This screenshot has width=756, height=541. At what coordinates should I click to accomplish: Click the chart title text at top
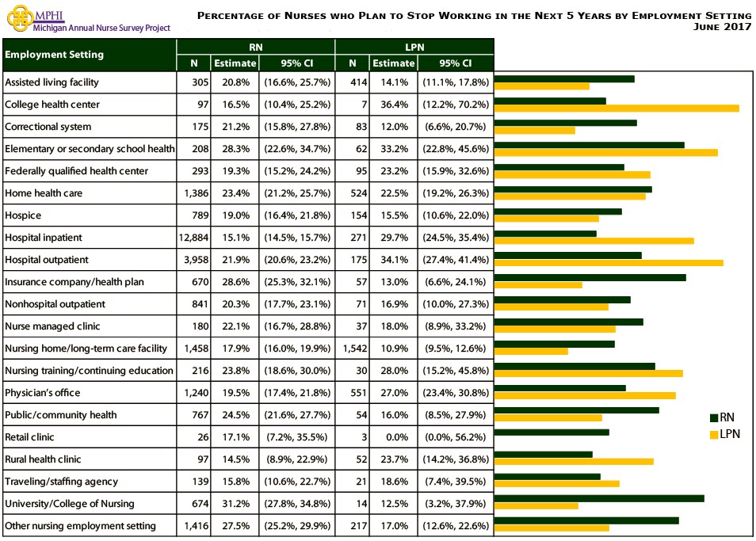(x=474, y=15)
